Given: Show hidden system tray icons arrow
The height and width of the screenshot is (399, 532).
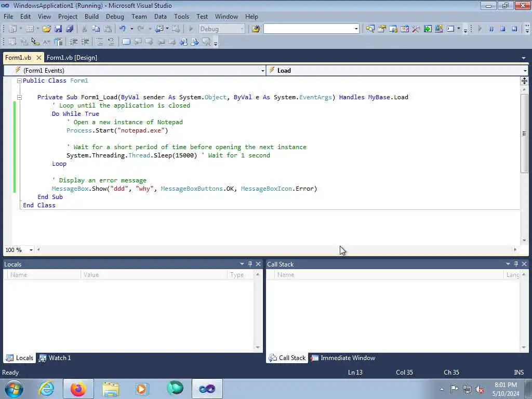Looking at the screenshot, I should pos(442,390).
